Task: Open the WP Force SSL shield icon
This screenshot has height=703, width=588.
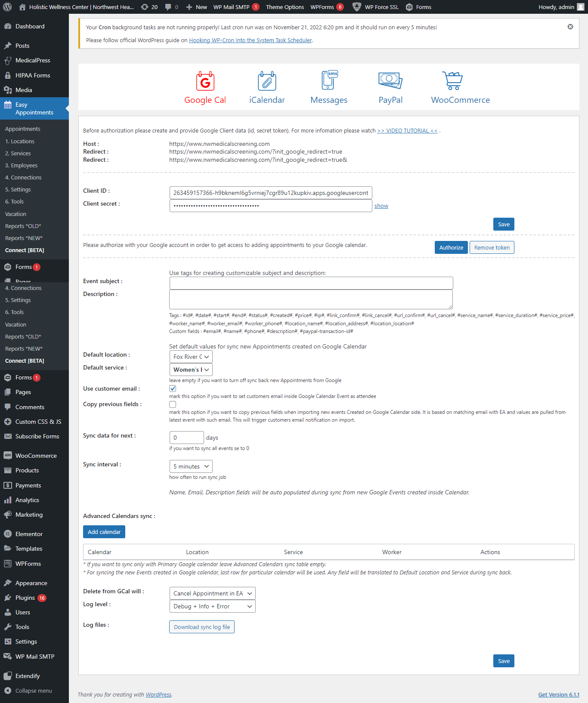Action: pyautogui.click(x=356, y=7)
